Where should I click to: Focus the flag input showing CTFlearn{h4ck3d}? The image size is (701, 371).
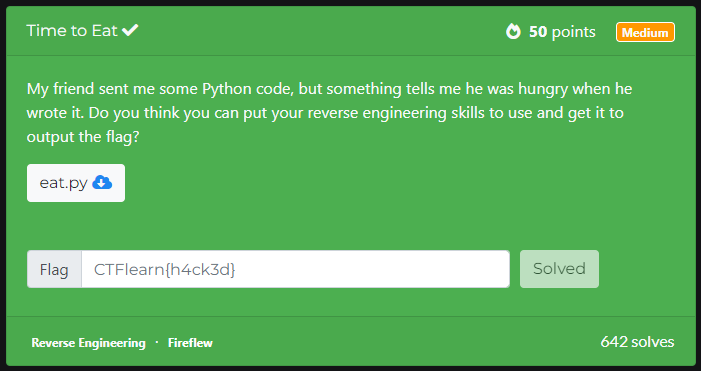coord(296,269)
